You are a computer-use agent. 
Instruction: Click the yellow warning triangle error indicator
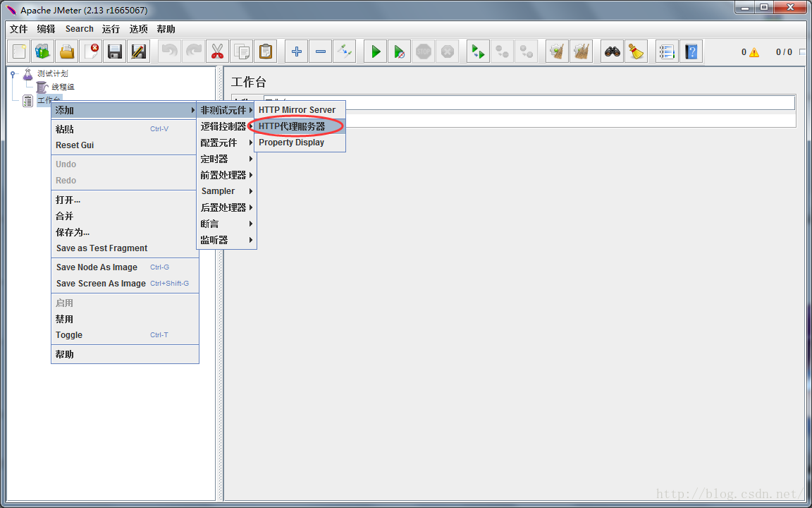pos(754,52)
